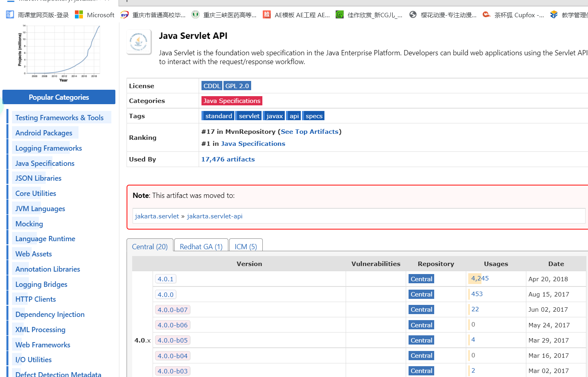Open the GPL 2.0 license tag
588x377 pixels.
237,86
